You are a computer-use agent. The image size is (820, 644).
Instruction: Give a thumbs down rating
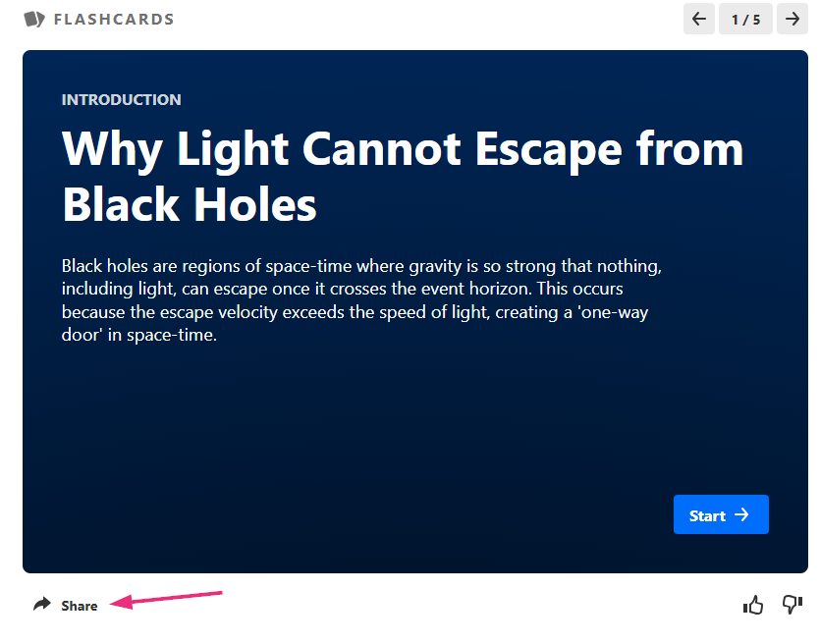click(793, 605)
